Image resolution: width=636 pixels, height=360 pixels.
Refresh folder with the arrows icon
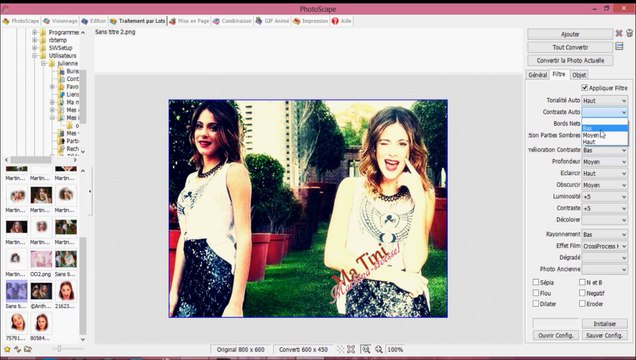[x=17, y=349]
